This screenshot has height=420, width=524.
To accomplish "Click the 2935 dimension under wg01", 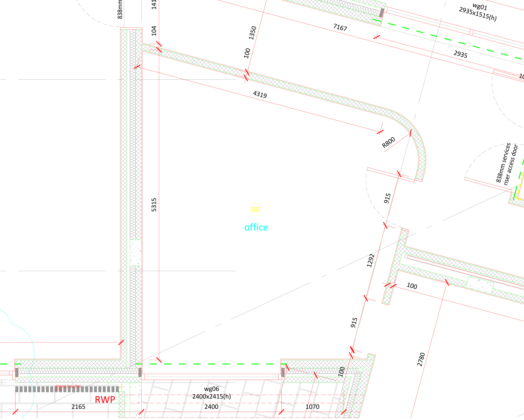I will point(460,54).
